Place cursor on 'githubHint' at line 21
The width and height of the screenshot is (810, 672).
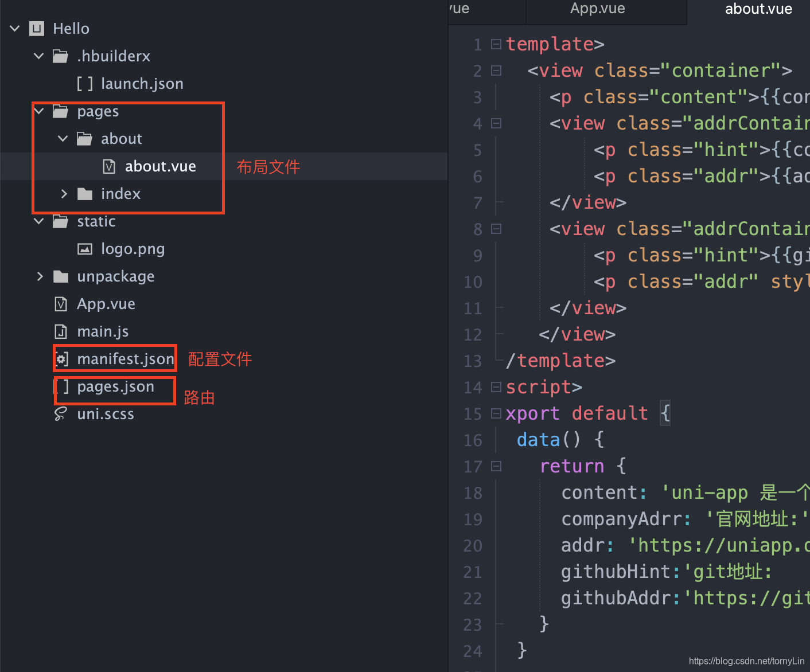pyautogui.click(x=616, y=572)
